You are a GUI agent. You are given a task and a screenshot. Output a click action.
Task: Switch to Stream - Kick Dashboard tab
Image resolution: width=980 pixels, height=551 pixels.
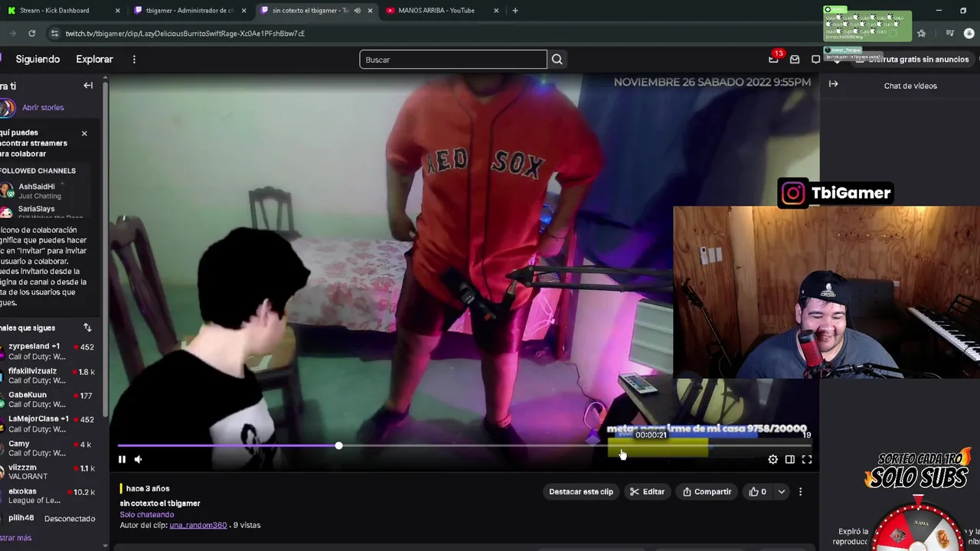click(63, 11)
